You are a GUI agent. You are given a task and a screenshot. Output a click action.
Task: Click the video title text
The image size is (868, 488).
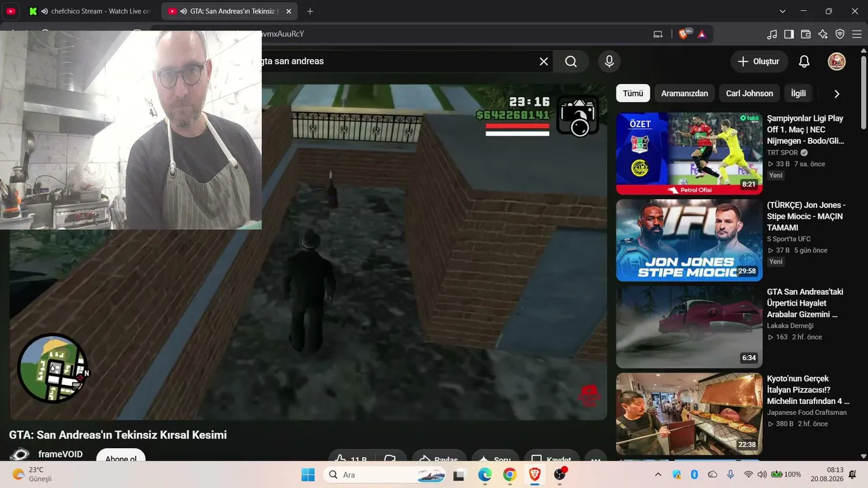[x=118, y=435]
